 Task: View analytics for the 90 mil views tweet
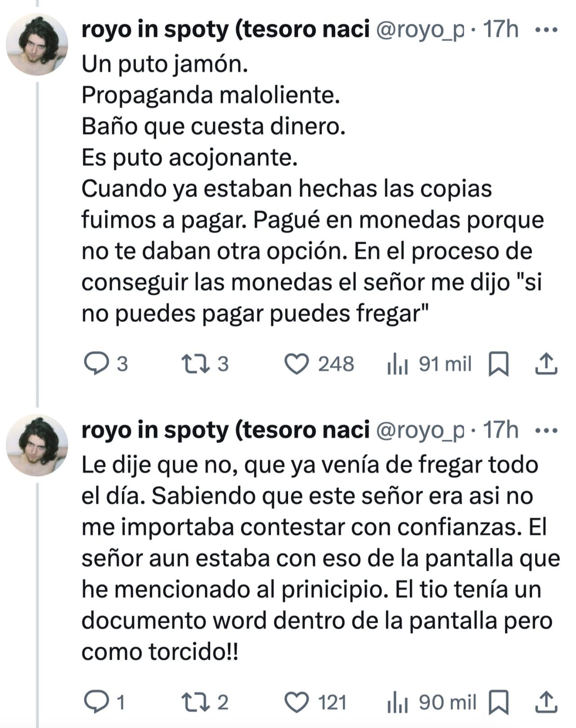click(x=398, y=702)
